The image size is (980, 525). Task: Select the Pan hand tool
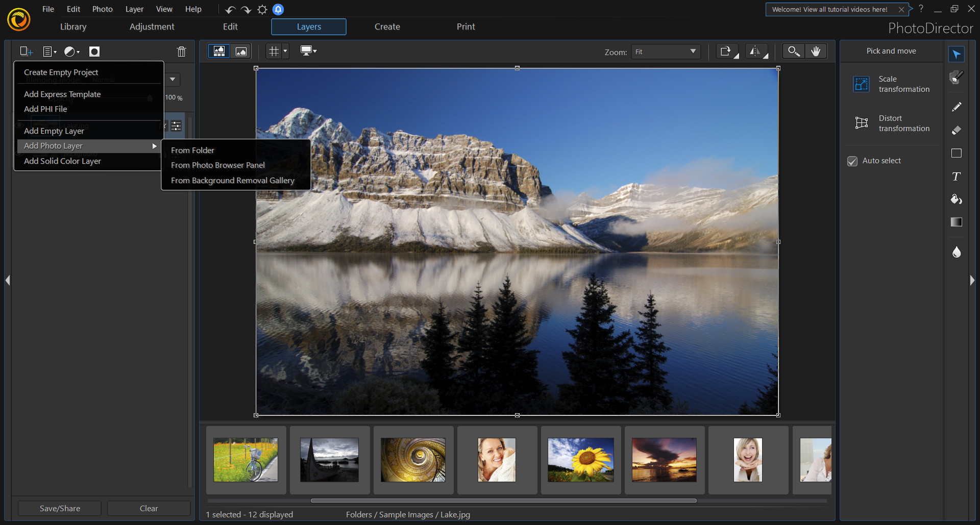click(817, 51)
